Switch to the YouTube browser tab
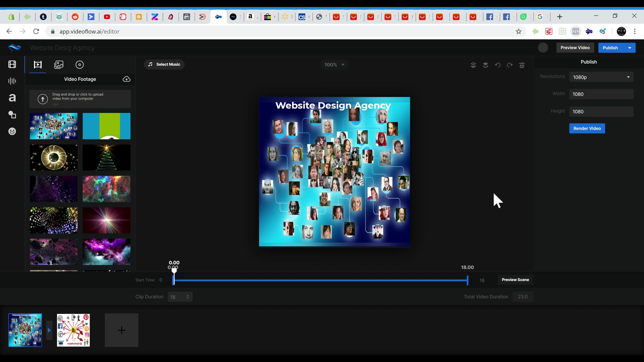This screenshot has height=362, width=644. [107, 17]
